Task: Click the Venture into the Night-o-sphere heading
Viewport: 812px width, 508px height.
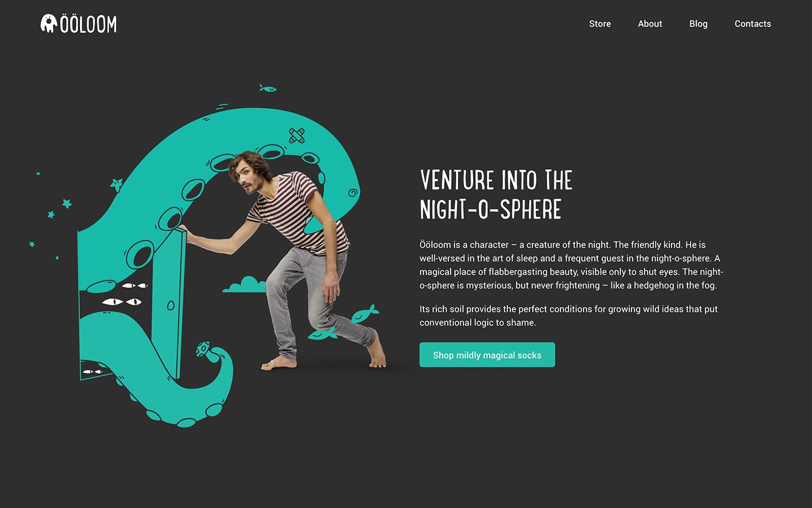Action: click(496, 195)
